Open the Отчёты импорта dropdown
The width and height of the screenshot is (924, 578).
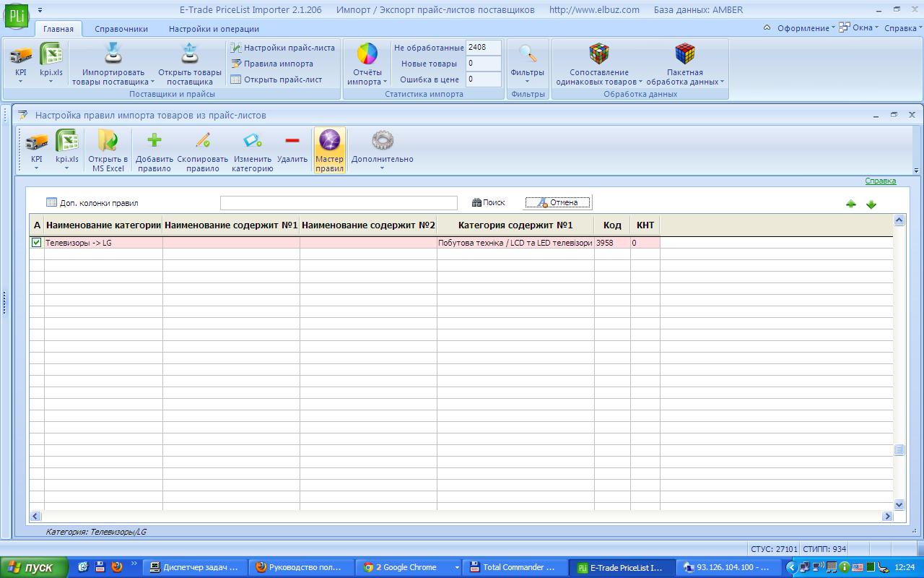(x=367, y=64)
